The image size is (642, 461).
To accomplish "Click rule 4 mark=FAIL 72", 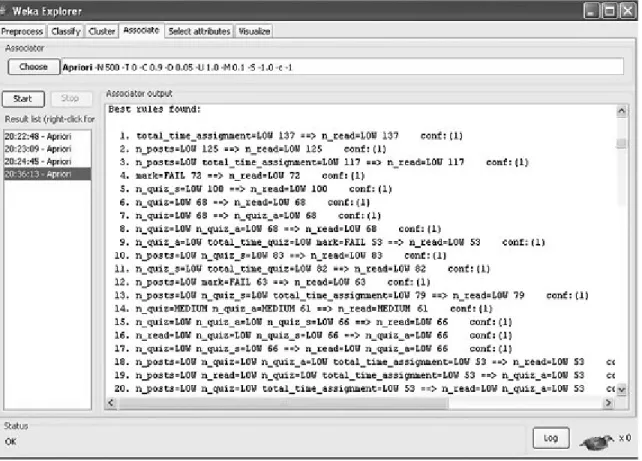I will click(x=242, y=176).
